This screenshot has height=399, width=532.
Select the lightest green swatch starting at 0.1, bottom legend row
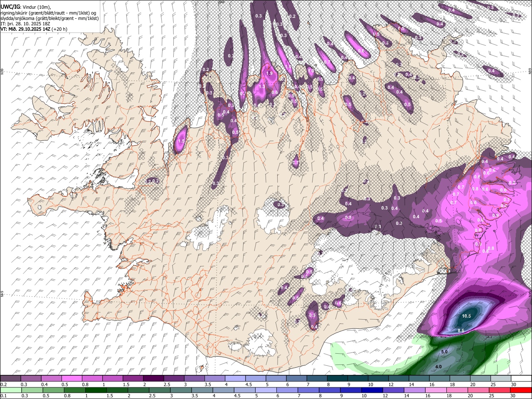[x=10, y=390]
